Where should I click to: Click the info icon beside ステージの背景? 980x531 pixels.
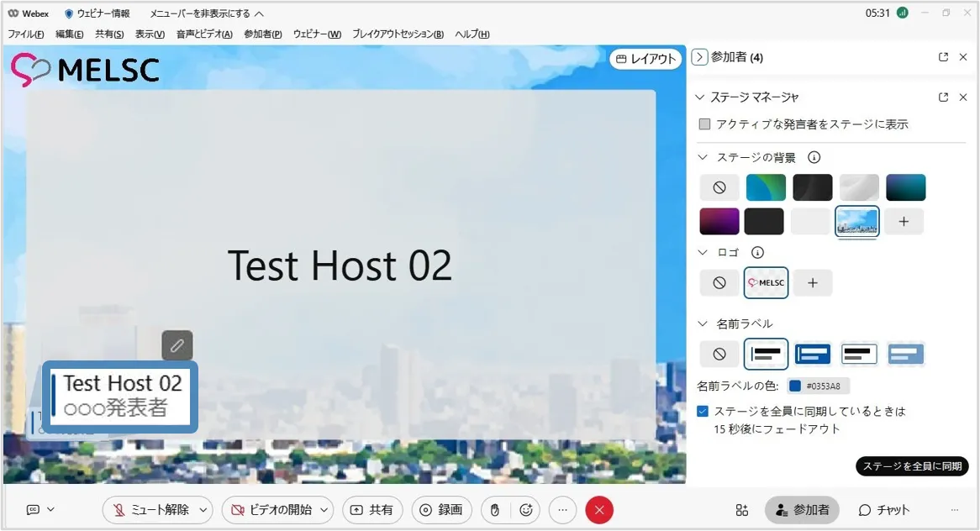pyautogui.click(x=814, y=157)
